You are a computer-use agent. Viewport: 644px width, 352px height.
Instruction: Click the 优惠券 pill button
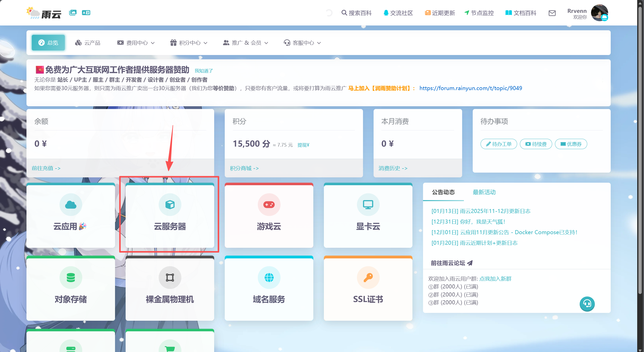571,144
